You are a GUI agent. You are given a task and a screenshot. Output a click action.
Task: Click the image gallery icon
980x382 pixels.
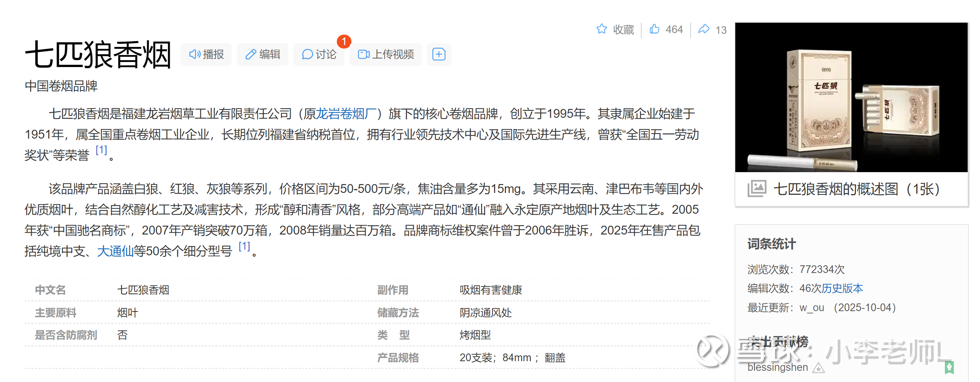click(757, 189)
